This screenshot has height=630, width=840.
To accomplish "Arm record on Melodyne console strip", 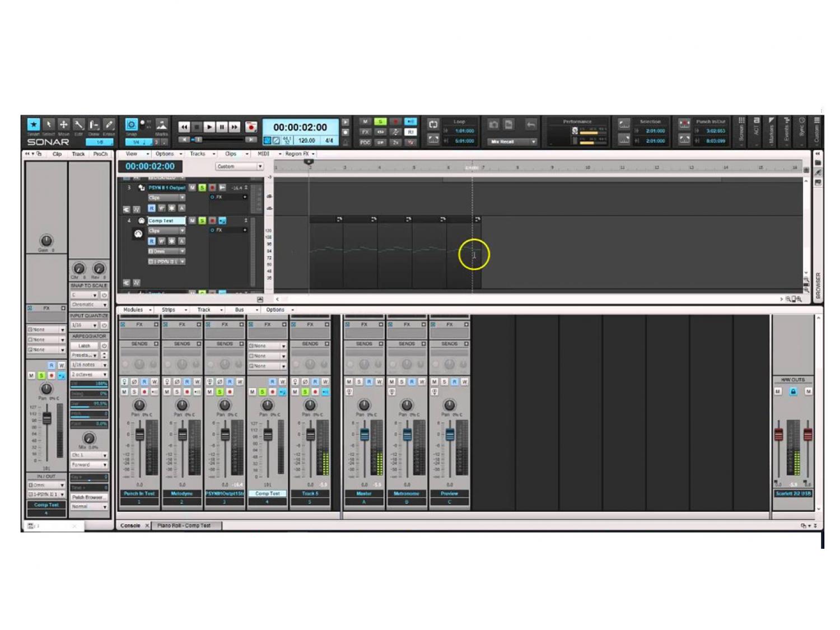I will (x=187, y=392).
